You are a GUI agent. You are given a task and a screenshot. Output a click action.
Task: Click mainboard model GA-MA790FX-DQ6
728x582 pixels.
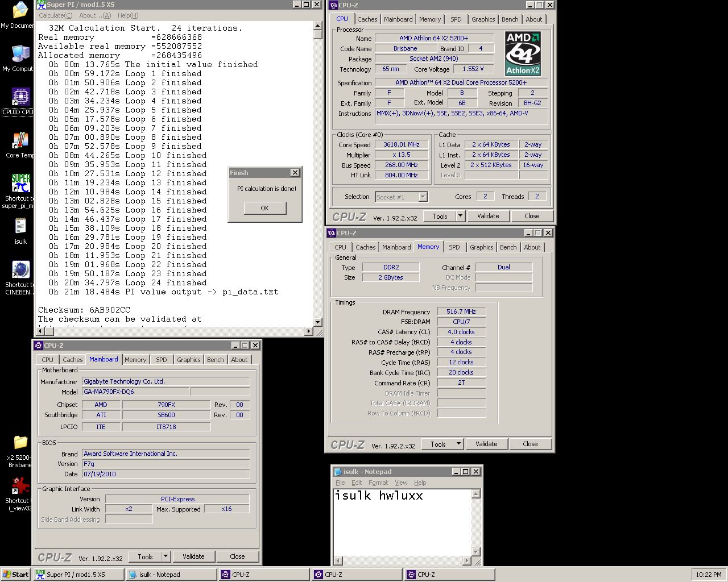[135, 392]
